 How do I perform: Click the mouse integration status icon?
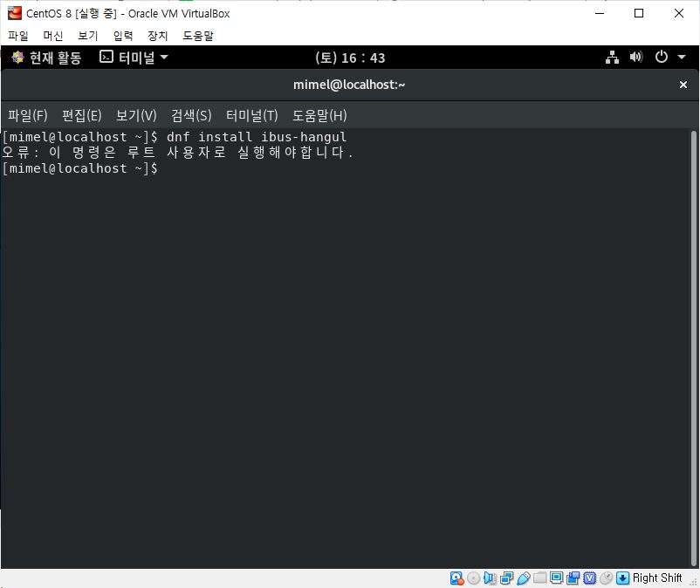(606, 578)
